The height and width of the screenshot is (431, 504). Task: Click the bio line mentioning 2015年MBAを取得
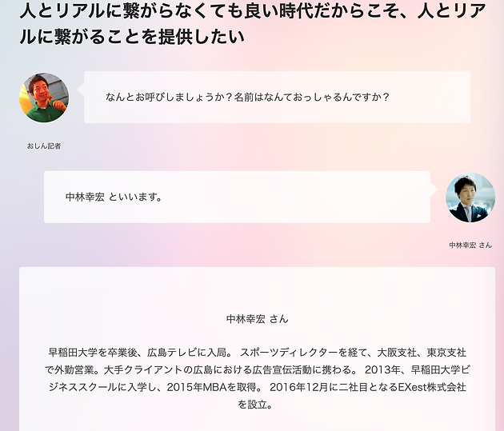coord(257,387)
